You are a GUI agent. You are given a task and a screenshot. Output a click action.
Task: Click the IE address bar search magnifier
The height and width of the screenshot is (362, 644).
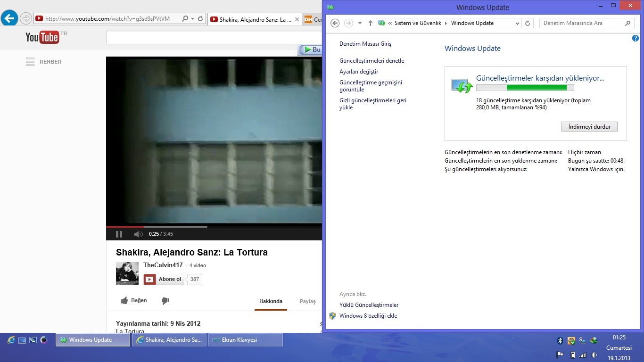(185, 19)
